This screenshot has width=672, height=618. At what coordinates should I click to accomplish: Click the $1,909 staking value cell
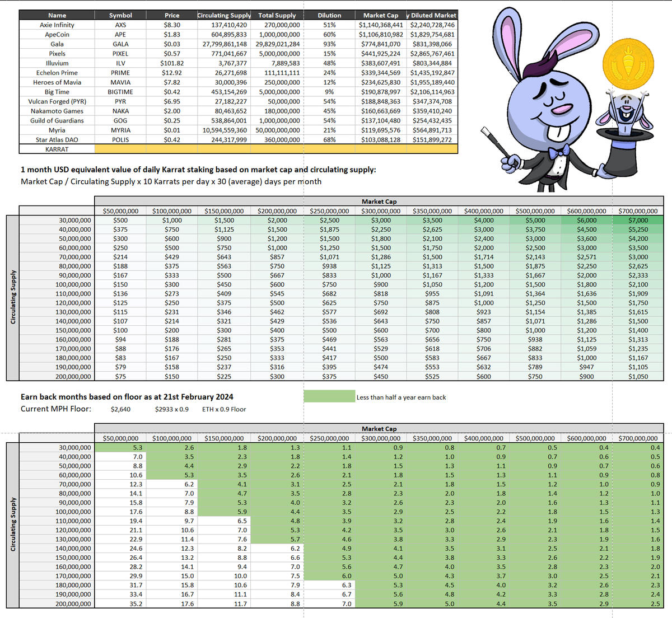638,293
